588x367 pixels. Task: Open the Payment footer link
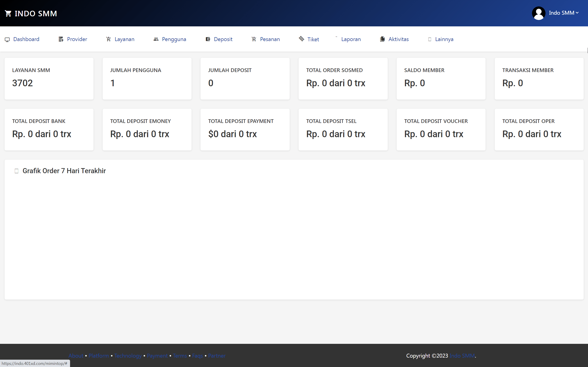[x=157, y=356]
